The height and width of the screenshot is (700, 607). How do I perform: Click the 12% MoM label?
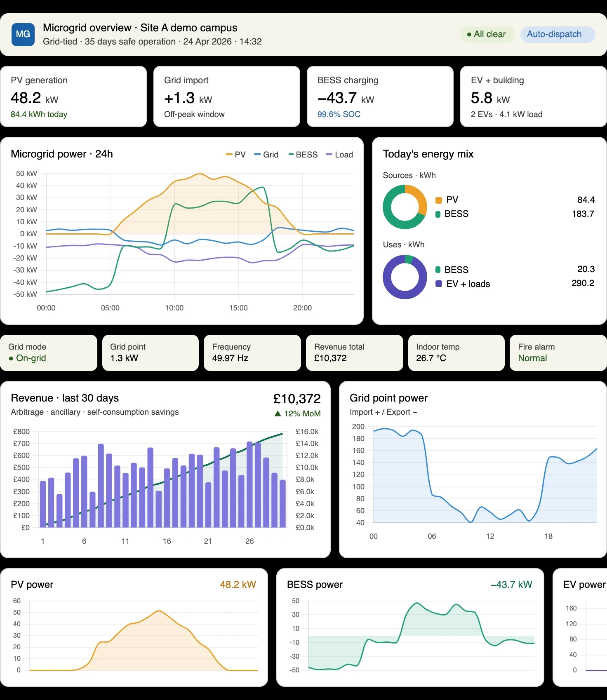click(x=302, y=413)
